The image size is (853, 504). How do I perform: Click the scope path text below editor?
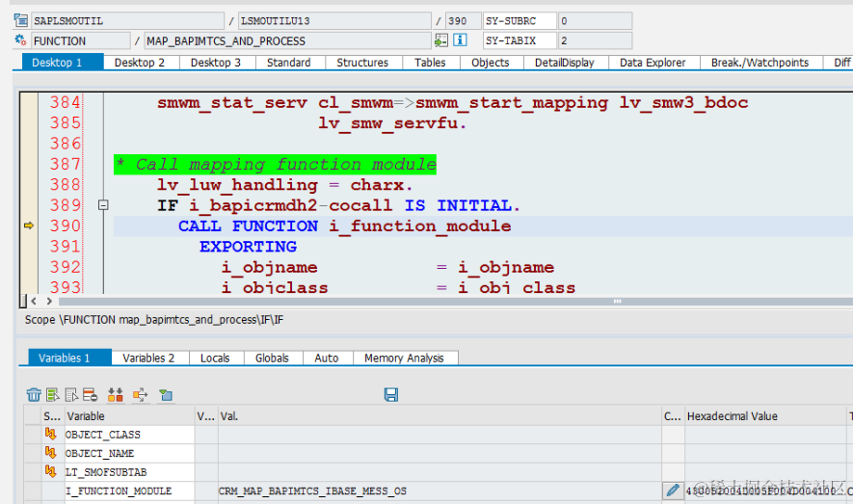[x=154, y=320]
